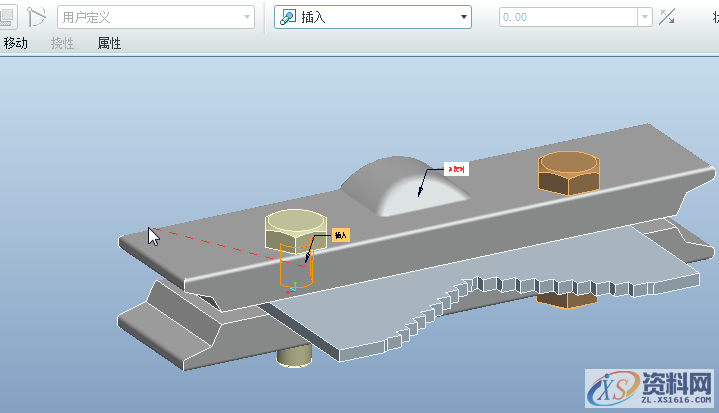Click the bolt end protruding below the plate
Viewport: 719px width, 413px height.
pos(292,353)
